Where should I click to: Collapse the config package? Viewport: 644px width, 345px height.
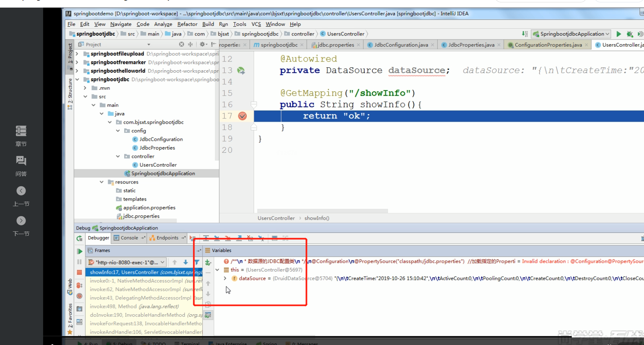[118, 131]
